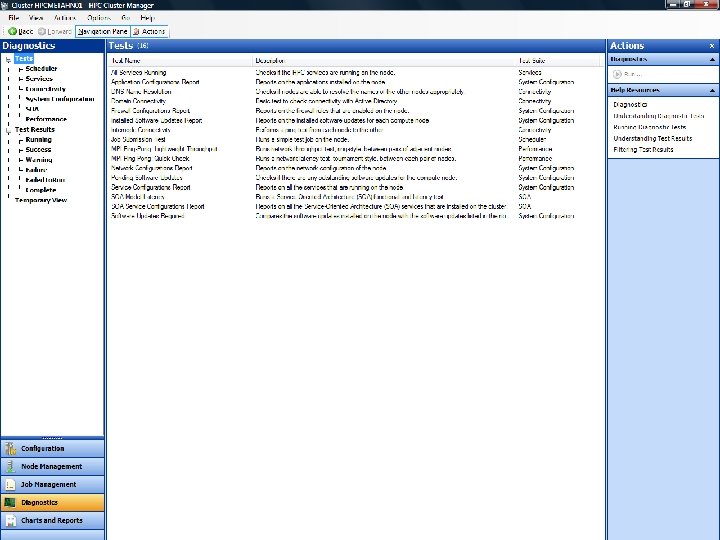This screenshot has height=540, width=720.
Task: Click the Diagnostics section icon
Action: click(10, 502)
